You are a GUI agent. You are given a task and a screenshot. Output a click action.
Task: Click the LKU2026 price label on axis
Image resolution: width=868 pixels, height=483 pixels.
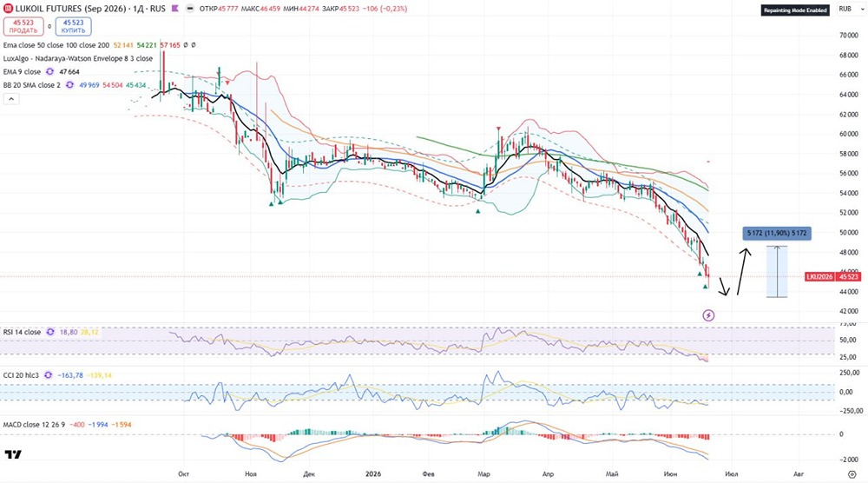(x=819, y=276)
